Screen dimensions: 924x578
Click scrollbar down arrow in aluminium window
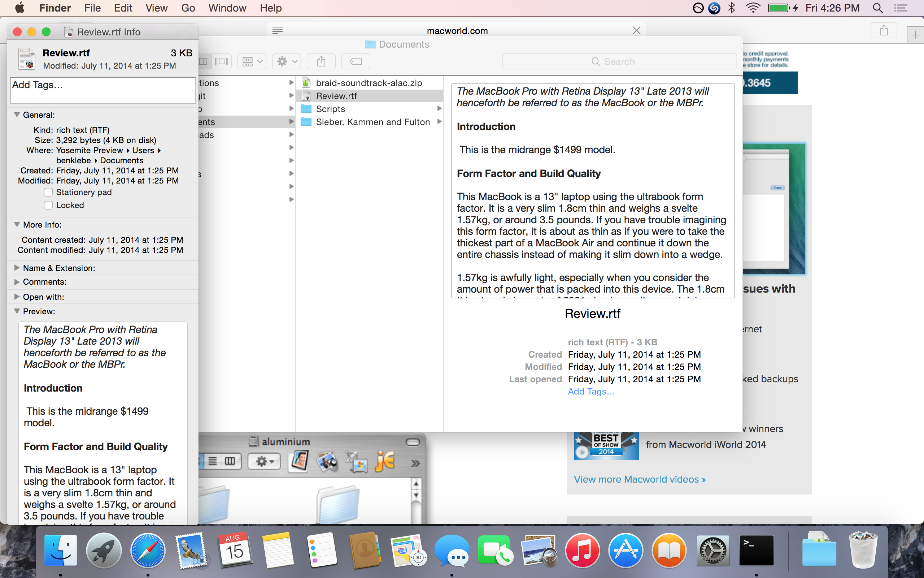pyautogui.click(x=416, y=495)
